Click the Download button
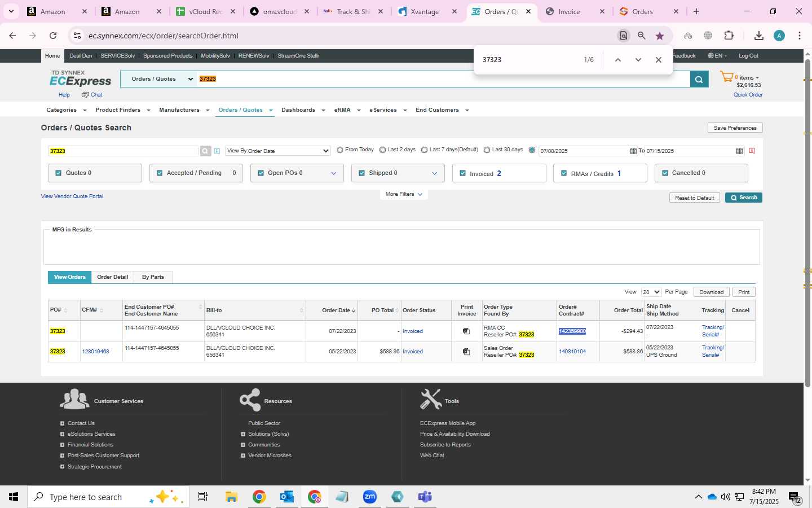The height and width of the screenshot is (508, 812). click(711, 292)
